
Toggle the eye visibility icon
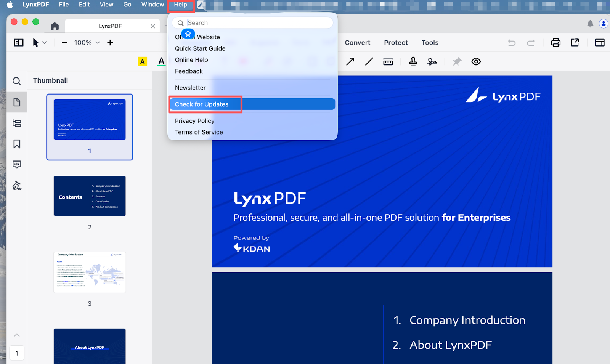pos(476,61)
